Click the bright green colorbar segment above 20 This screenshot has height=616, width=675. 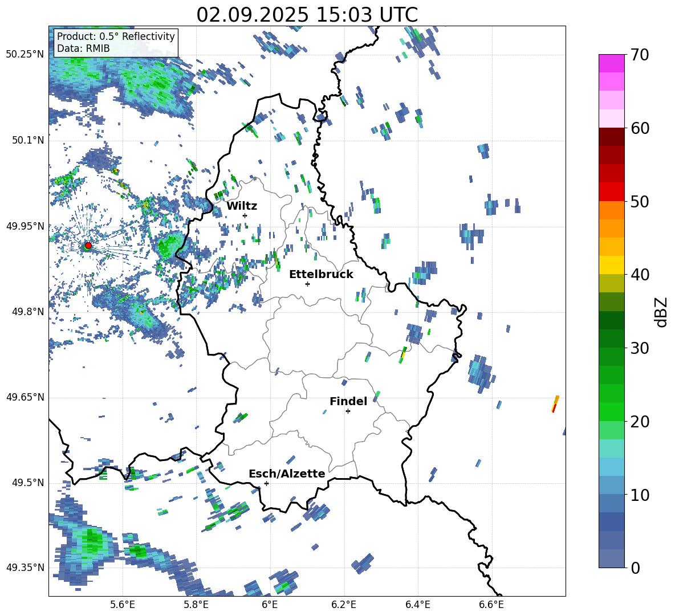pos(611,411)
